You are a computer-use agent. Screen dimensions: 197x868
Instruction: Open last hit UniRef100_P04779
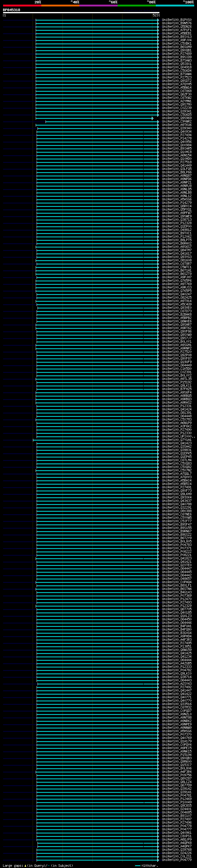click(177, 860)
